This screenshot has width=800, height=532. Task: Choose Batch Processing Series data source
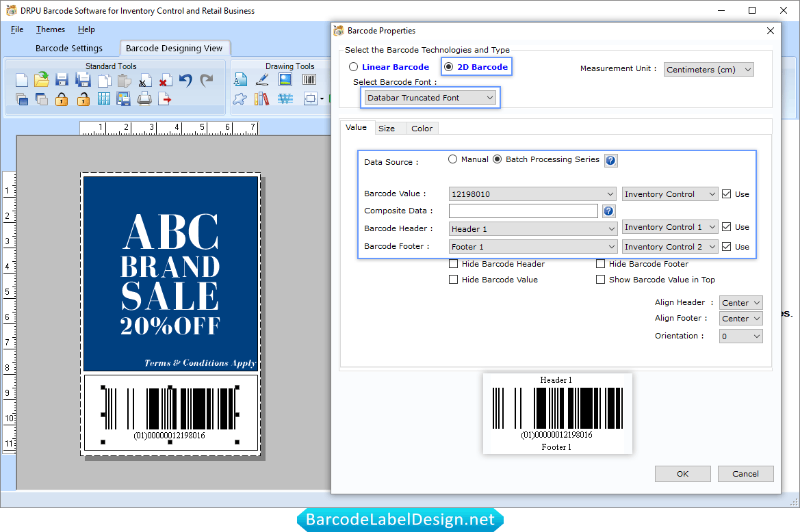click(498, 159)
